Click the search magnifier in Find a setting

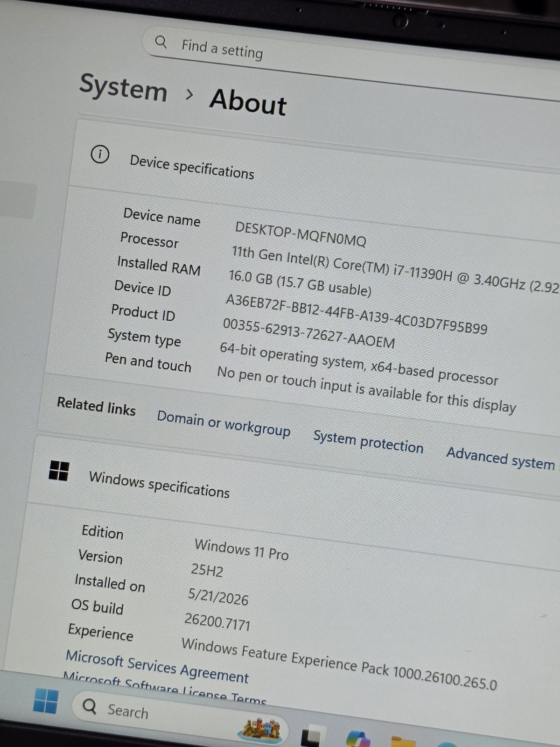(161, 42)
